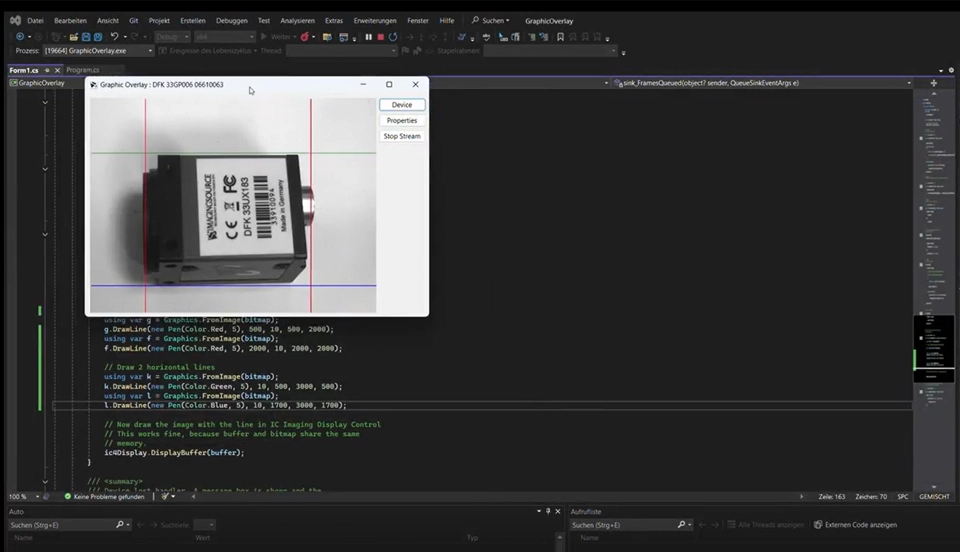
Task: Toggle Externen Code anzeigen in call stack
Action: coord(854,524)
